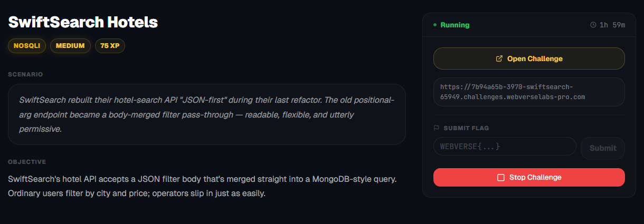Focus the WEBVERSE{...} flag input field
The height and width of the screenshot is (224, 644).
(x=504, y=147)
